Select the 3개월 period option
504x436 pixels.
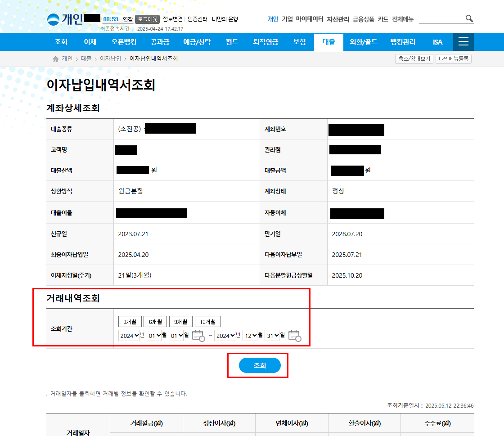130,321
